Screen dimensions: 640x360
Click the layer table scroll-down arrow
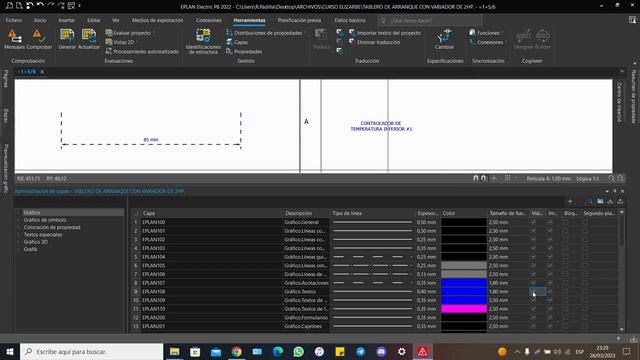(622, 329)
